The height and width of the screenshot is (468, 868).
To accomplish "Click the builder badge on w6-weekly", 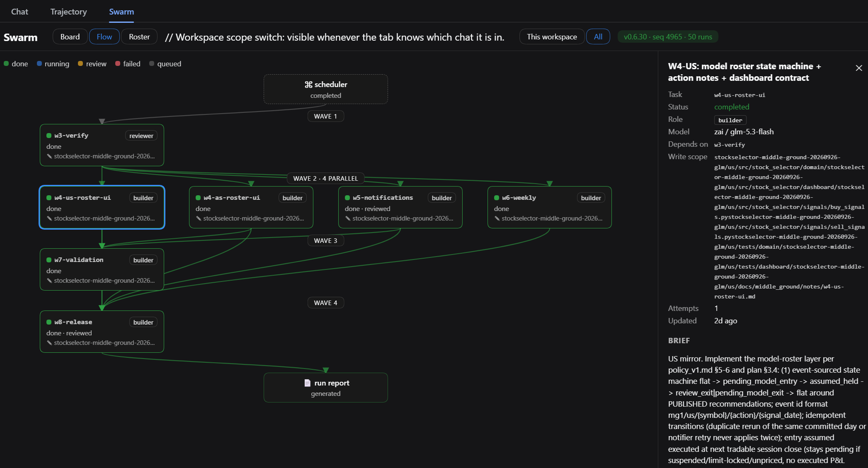I will pyautogui.click(x=591, y=198).
